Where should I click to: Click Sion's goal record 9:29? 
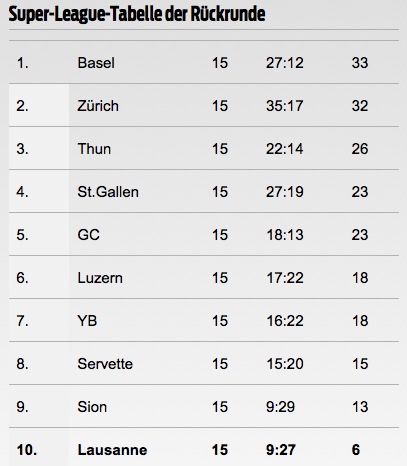pos(280,407)
